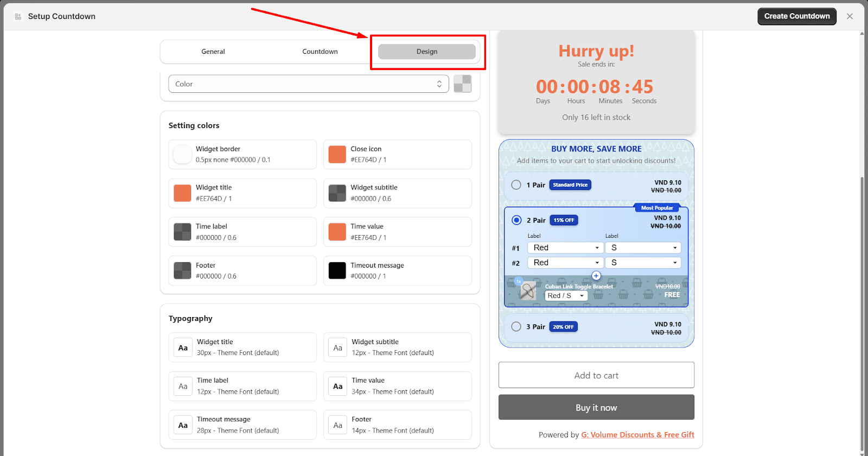Click the BUY MORE, SAVE MORE heading
The height and width of the screenshot is (456, 868).
pyautogui.click(x=596, y=149)
